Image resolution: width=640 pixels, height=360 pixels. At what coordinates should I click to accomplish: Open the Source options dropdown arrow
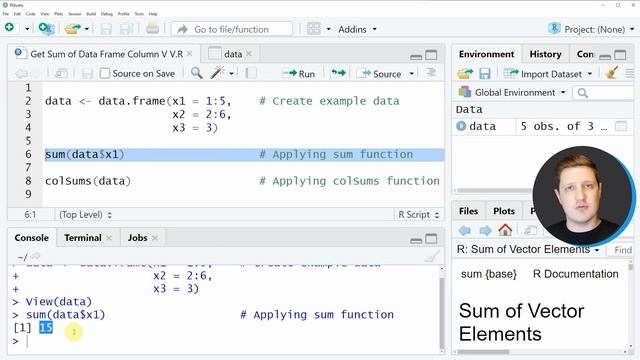click(411, 74)
